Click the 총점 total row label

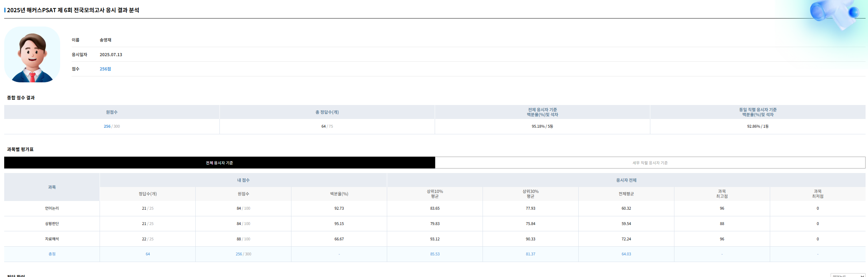(x=52, y=254)
